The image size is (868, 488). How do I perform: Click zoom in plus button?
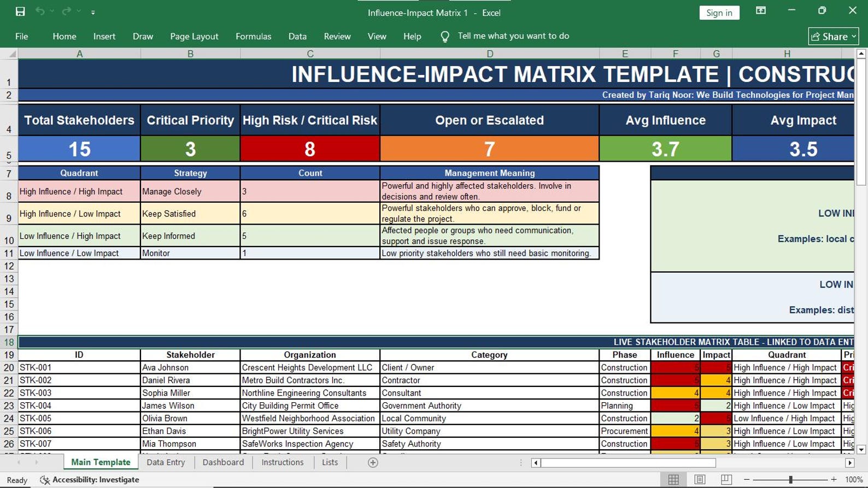(x=834, y=480)
